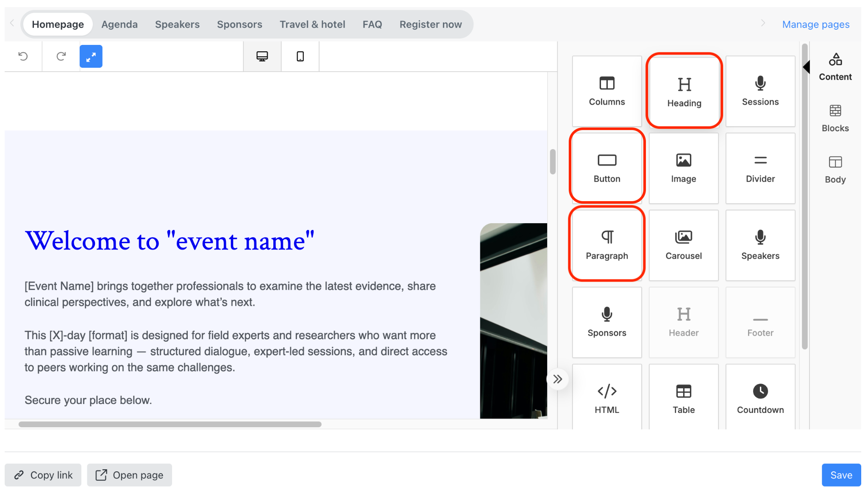
Task: Add a Columns content block
Action: coord(607,91)
